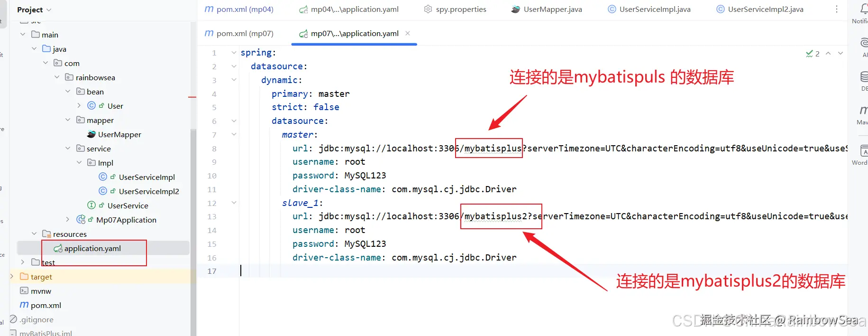The image size is (868, 336).
Task: Collapse the com package
Action: [46, 63]
